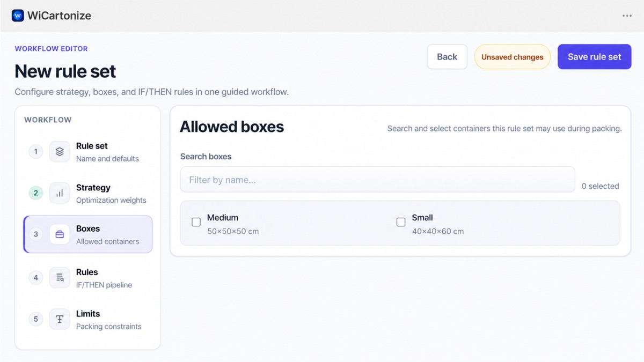
Task: Click the WiCartonize logo icon
Action: [x=18, y=16]
